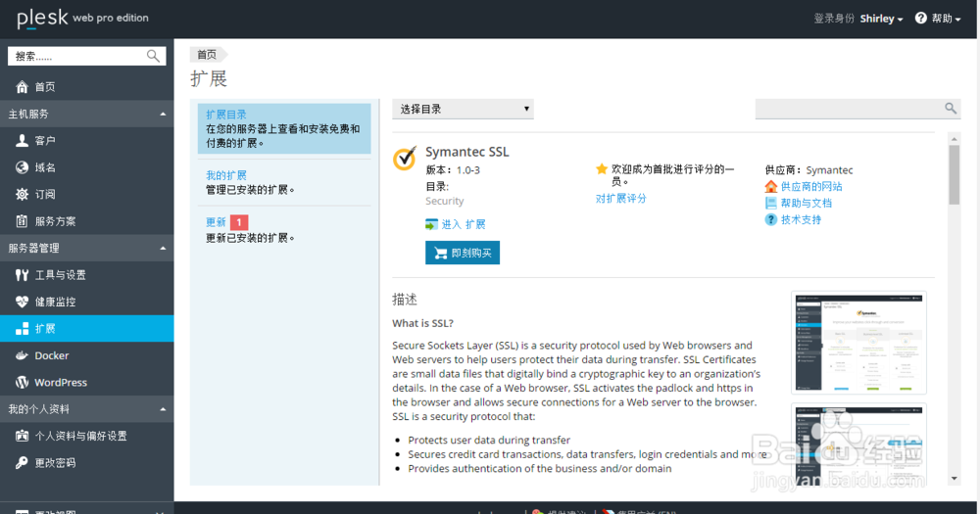Click the WordPress logo icon

pos(22,382)
